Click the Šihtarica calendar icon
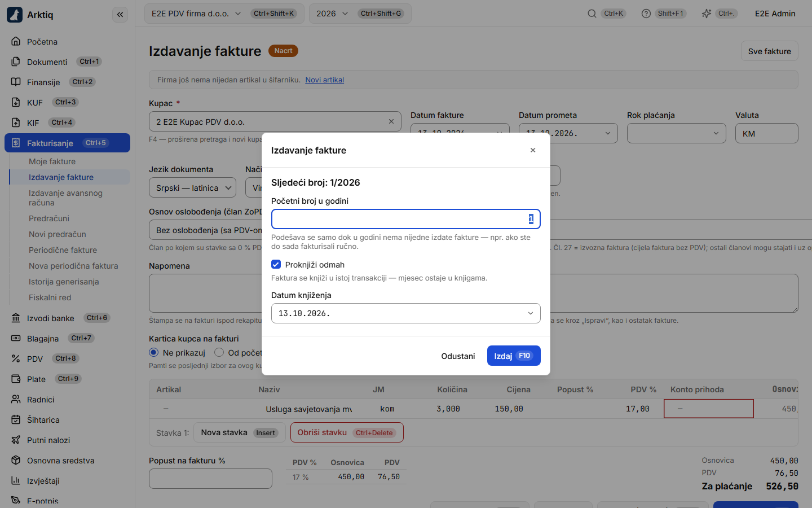812x508 pixels. [16, 419]
